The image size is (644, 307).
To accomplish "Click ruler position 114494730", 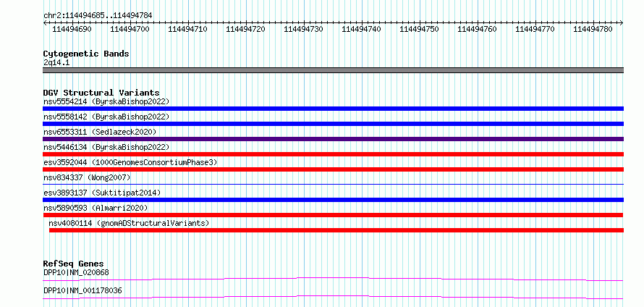I will [x=303, y=29].
